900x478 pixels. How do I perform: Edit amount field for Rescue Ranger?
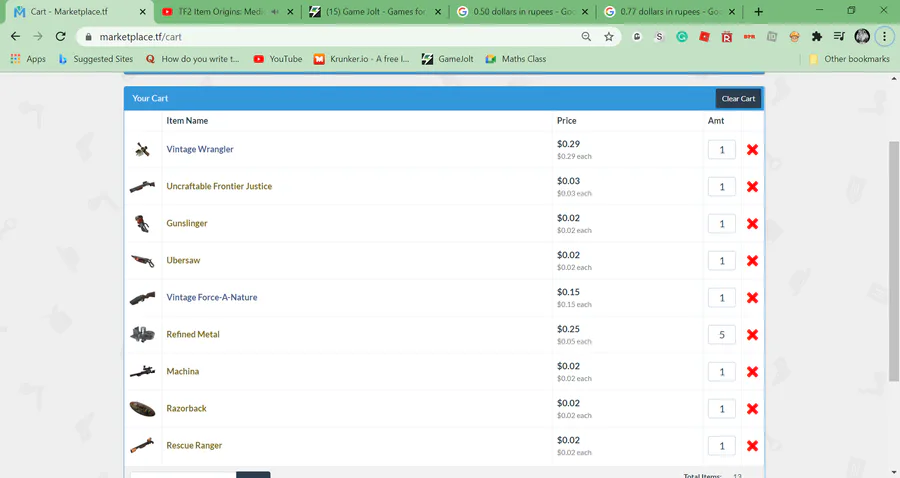[x=721, y=446]
